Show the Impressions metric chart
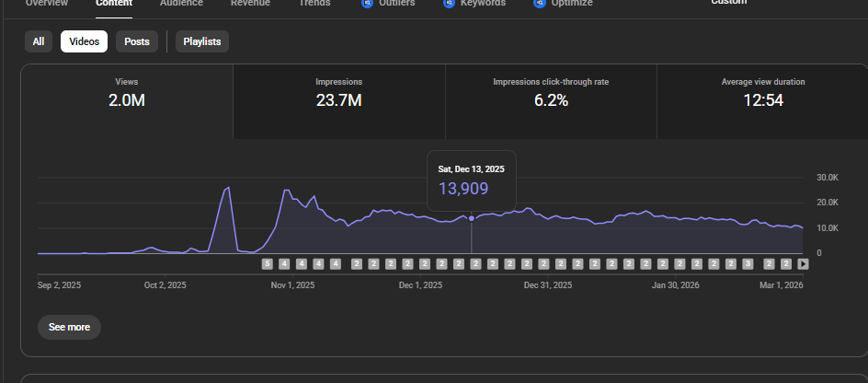Image resolution: width=868 pixels, height=383 pixels. coord(338,93)
